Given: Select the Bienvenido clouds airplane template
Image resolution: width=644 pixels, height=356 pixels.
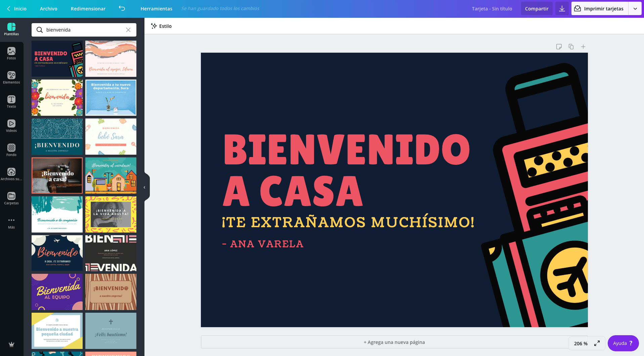Looking at the screenshot, I should click(x=57, y=253).
